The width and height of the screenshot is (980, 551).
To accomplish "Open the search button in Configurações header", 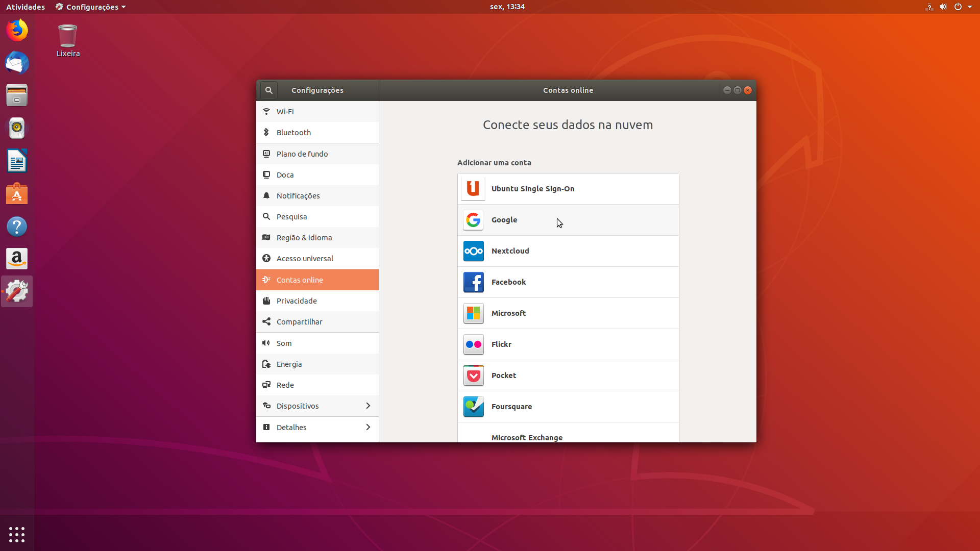I will tap(268, 90).
